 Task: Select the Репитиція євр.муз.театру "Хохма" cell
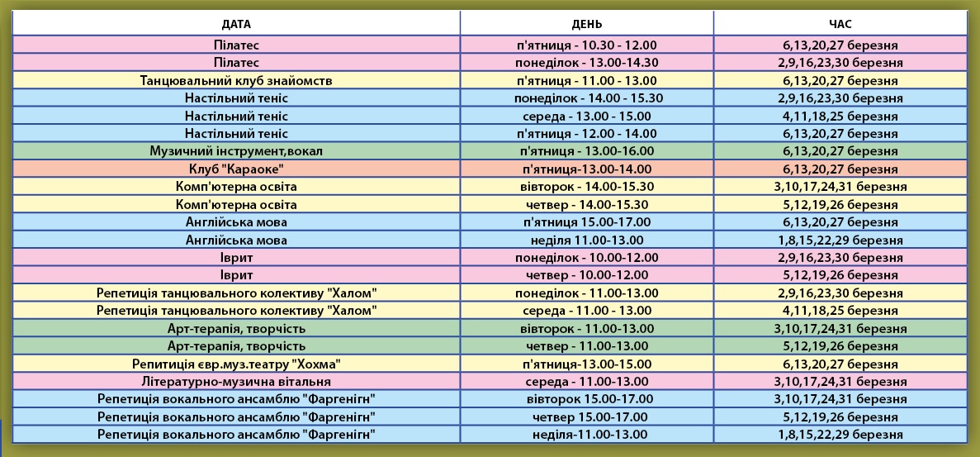[x=236, y=364]
